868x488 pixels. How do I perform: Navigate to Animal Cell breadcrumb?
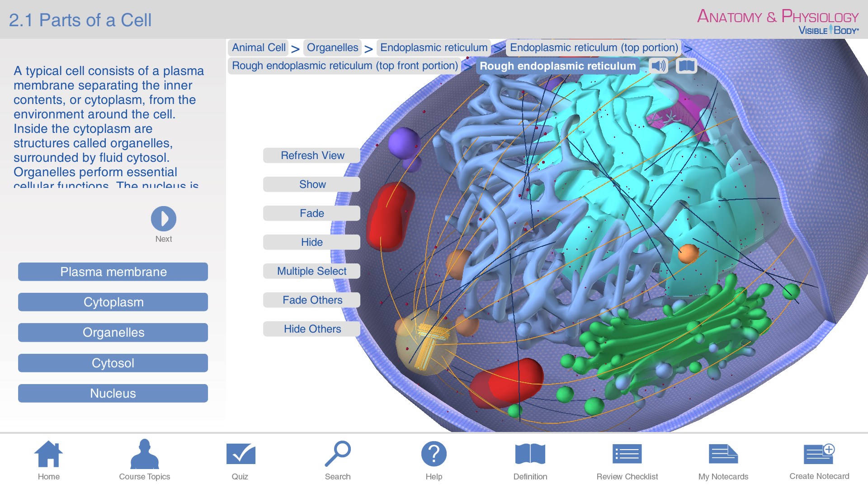259,47
